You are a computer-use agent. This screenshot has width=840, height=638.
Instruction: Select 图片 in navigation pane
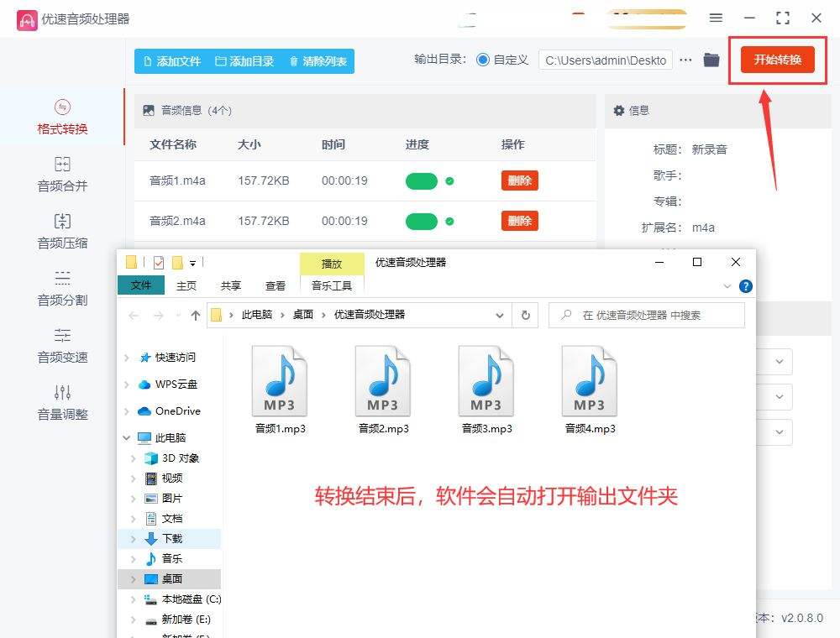[172, 499]
